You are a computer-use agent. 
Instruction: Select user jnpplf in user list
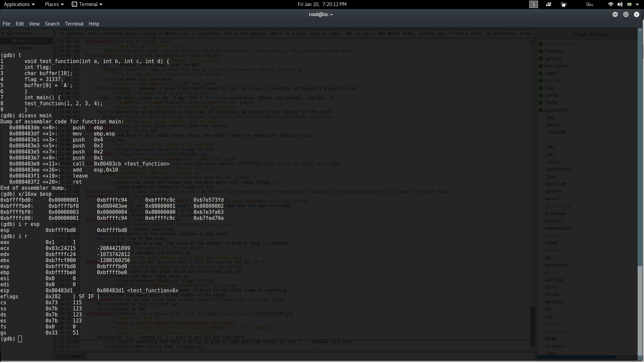552,73
